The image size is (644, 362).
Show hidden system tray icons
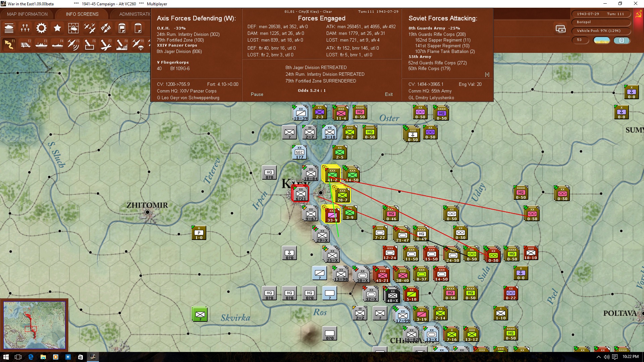pyautogui.click(x=598, y=357)
